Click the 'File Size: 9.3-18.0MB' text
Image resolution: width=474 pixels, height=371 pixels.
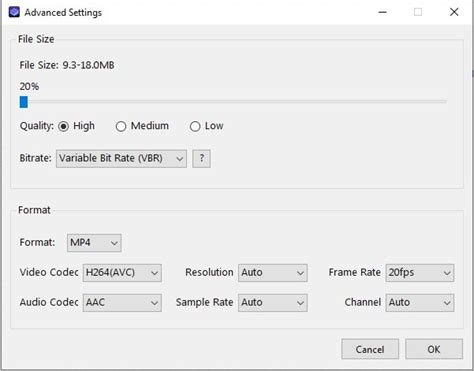pyautogui.click(x=67, y=65)
